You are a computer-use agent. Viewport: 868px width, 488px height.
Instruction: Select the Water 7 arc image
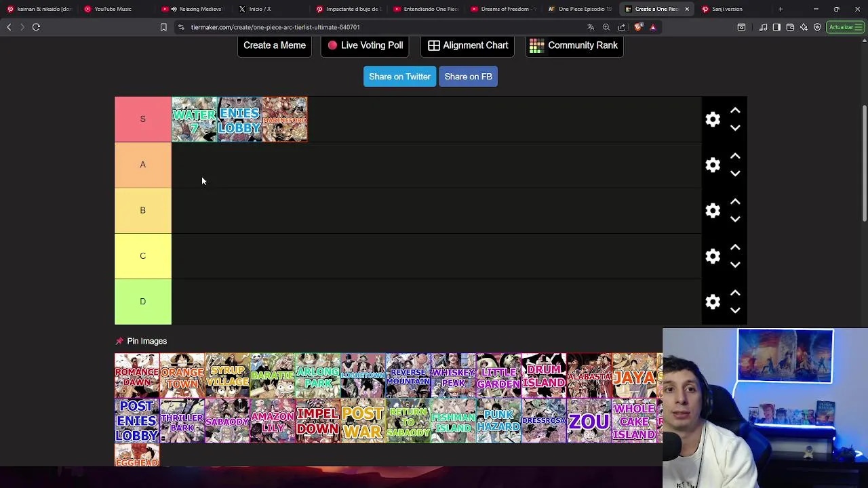click(194, 119)
